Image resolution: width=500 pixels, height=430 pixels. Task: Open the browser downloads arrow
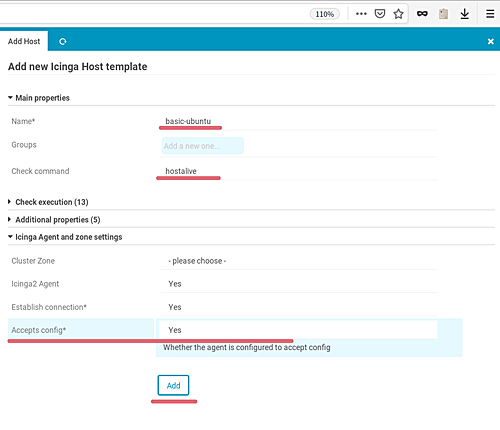click(x=465, y=14)
